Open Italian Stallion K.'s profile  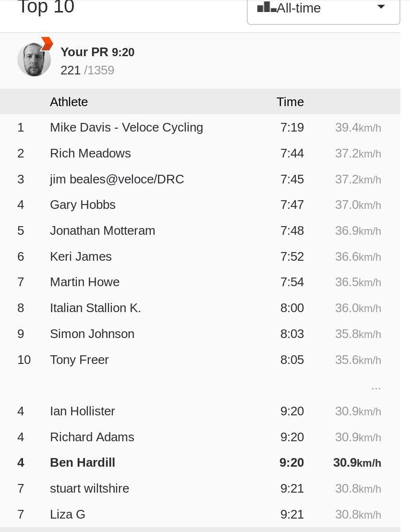(x=95, y=308)
